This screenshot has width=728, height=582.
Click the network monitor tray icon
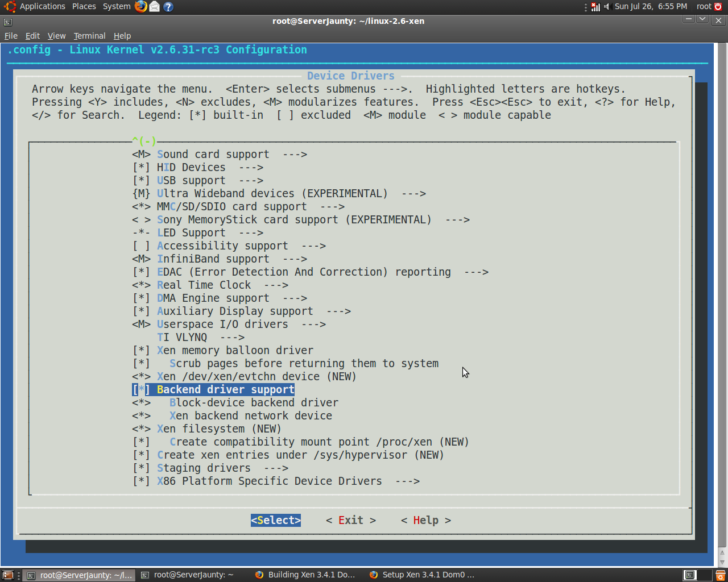(x=595, y=7)
